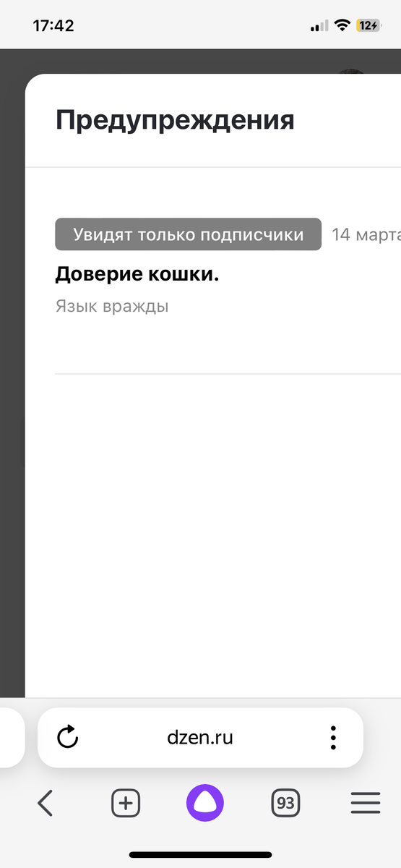Launch the purple Alice assistant button

[205, 803]
